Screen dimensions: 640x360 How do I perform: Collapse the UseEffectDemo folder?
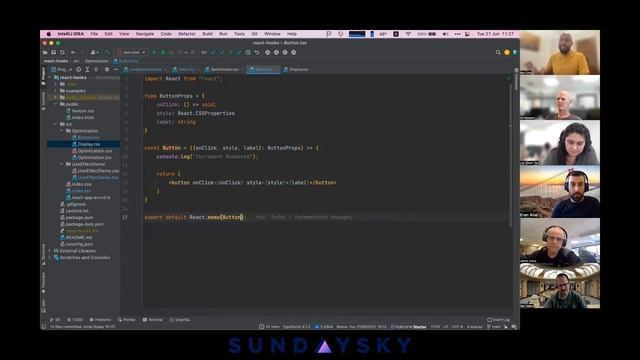[x=62, y=164]
